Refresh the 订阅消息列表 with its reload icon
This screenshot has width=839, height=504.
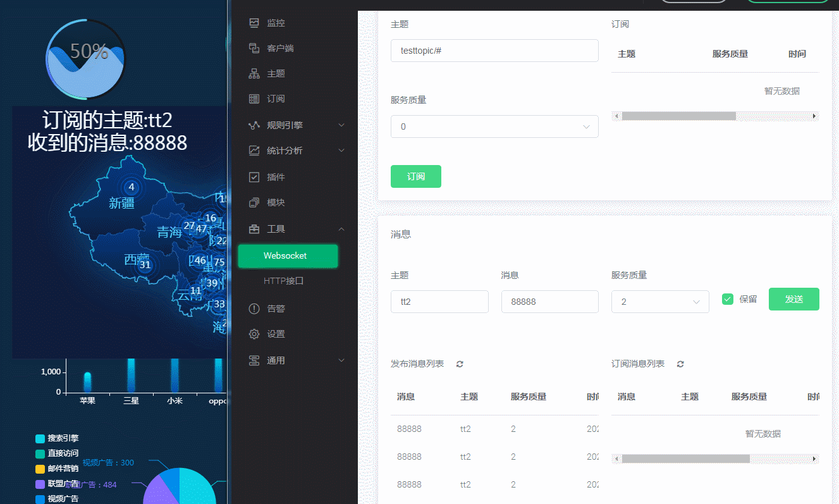[x=680, y=364]
